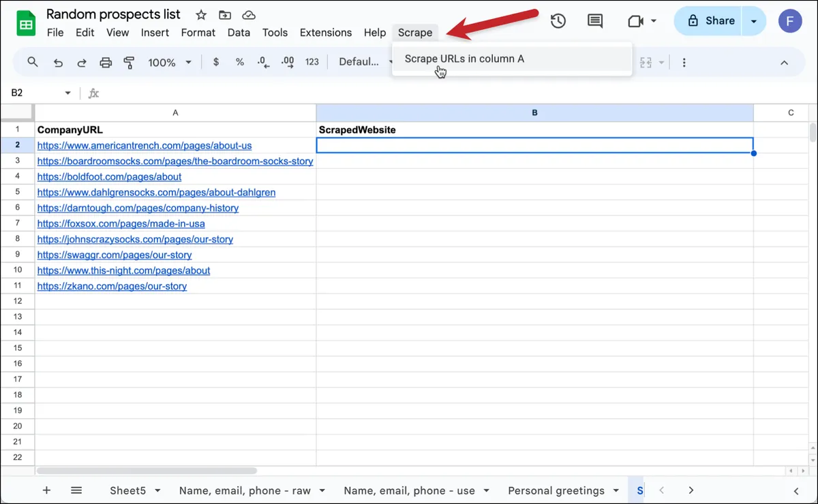
Task: Click the search magnifier in toolbar
Action: [x=33, y=62]
